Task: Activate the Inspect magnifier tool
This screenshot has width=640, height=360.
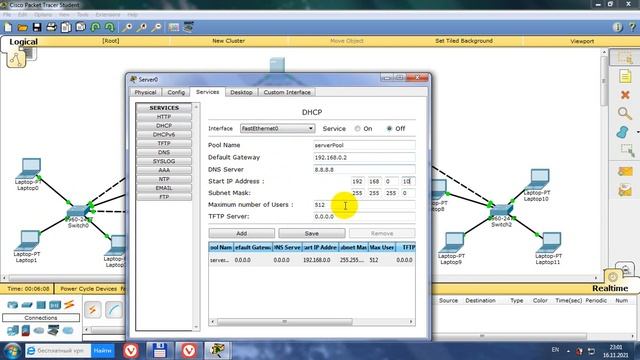Action: pyautogui.click(x=624, y=113)
